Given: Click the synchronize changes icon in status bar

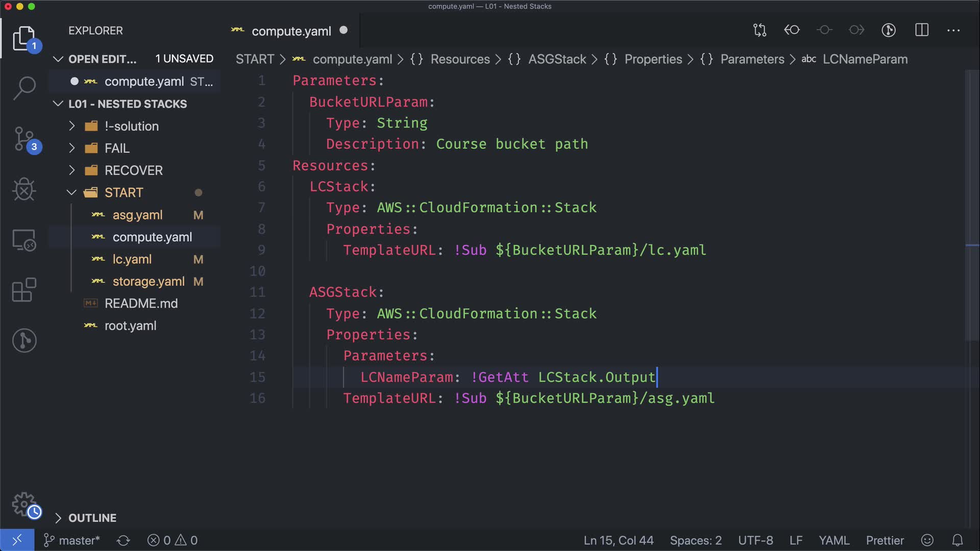Looking at the screenshot, I should coord(124,540).
